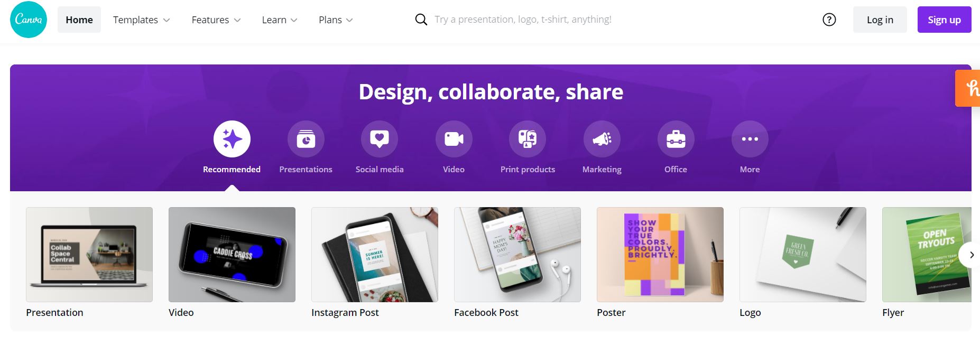The height and width of the screenshot is (345, 980).
Task: Show more categories via ellipsis icon
Action: point(750,139)
